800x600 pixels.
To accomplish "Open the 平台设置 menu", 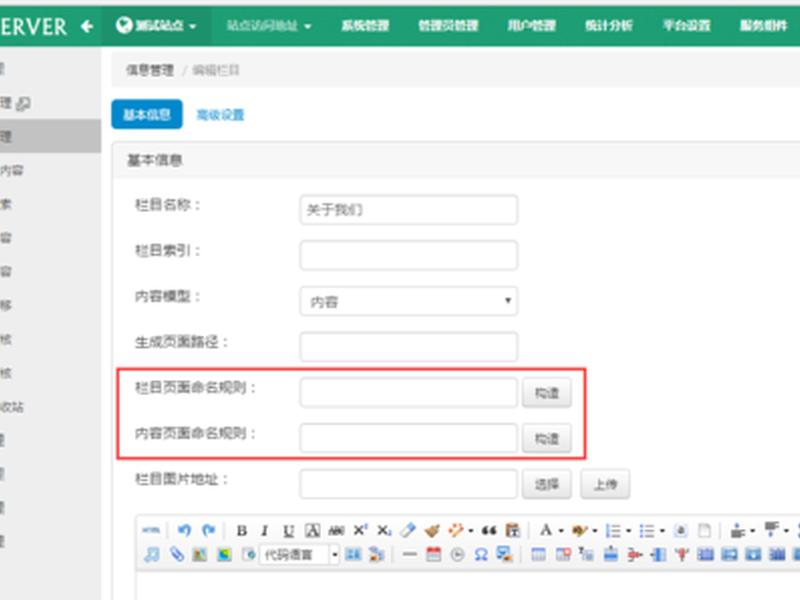I will (x=686, y=26).
